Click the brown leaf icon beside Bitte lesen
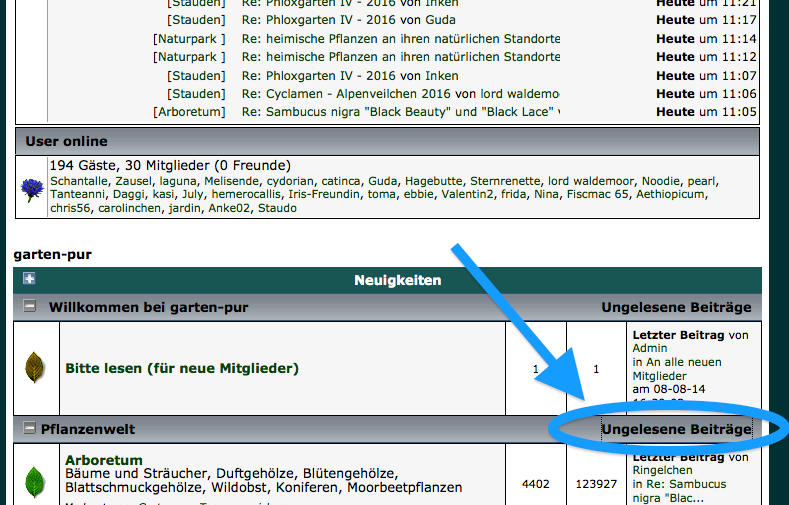The height and width of the screenshot is (505, 789). [x=35, y=368]
